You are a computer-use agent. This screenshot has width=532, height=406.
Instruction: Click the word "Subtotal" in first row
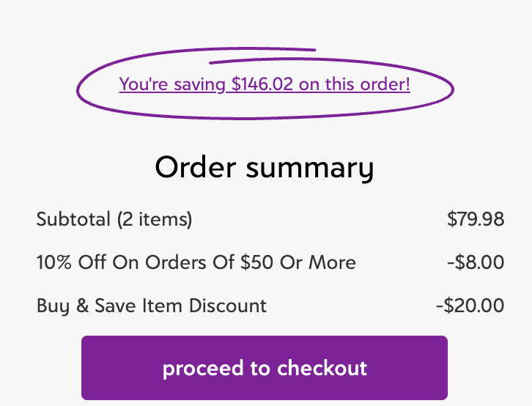click(x=73, y=219)
